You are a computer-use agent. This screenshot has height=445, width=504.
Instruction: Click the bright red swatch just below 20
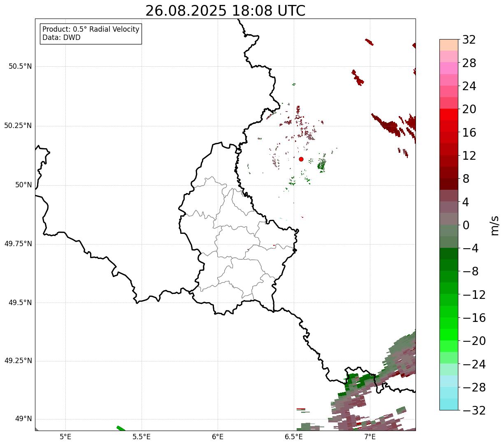click(449, 114)
